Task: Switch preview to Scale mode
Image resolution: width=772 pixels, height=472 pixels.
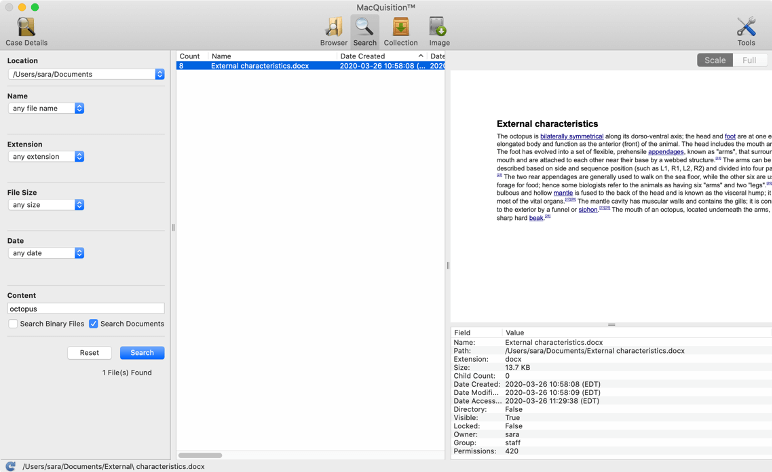Action: (x=715, y=60)
